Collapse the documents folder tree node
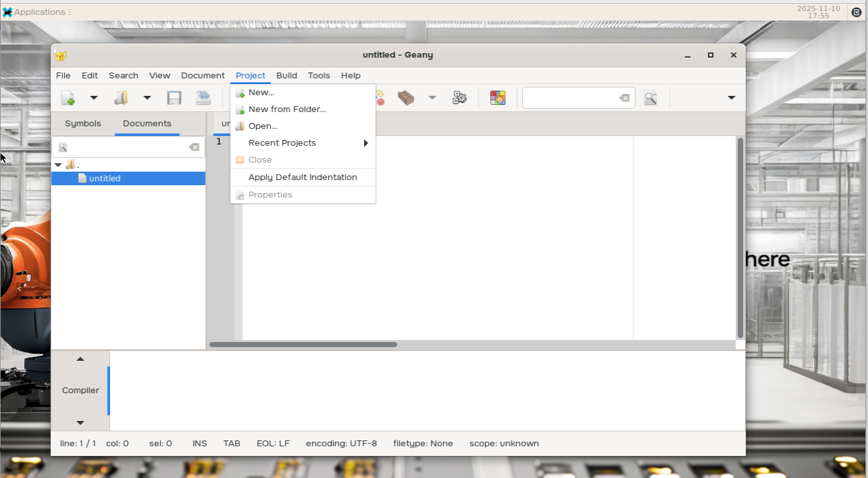868x478 pixels. (58, 165)
